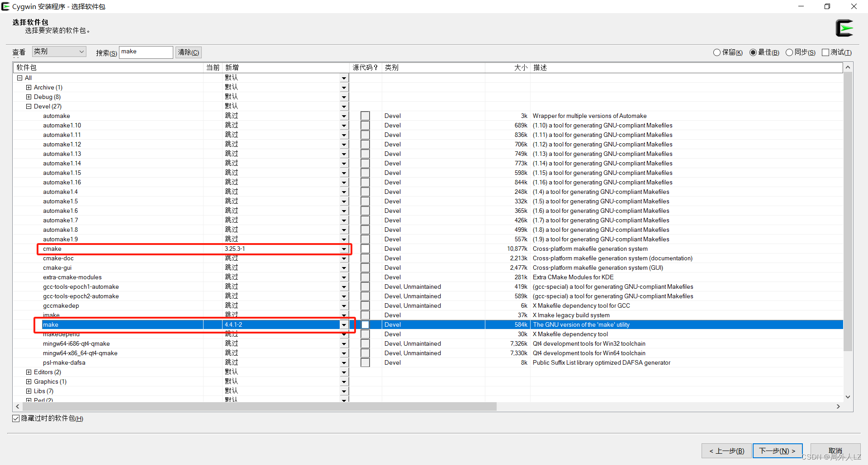Viewport: 868px width, 465px height.
Task: Open action dropdown for Editors (2)
Action: click(x=344, y=372)
